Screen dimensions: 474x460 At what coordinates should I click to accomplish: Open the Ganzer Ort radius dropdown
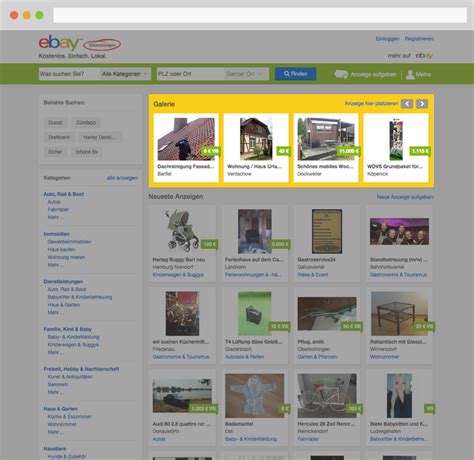pos(246,74)
